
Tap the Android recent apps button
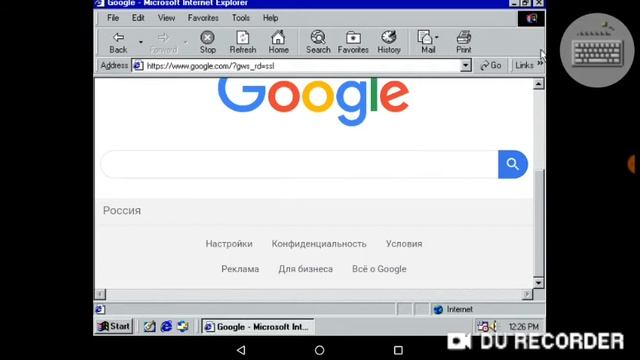click(x=398, y=350)
